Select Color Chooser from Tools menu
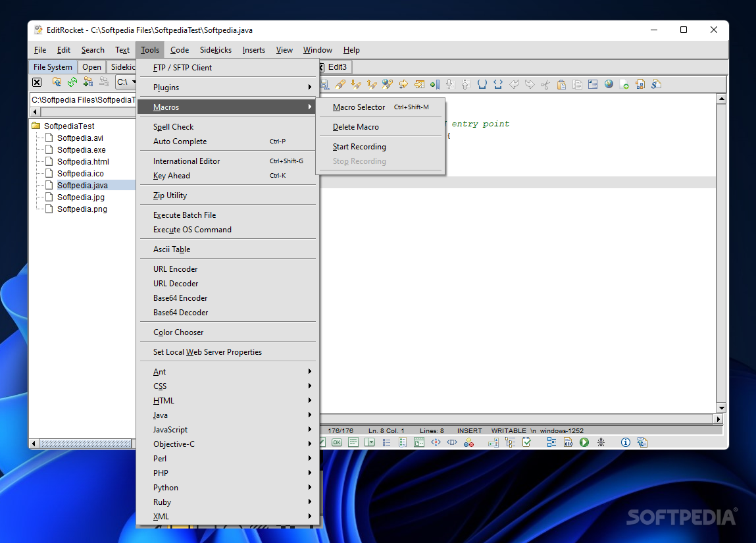 [226, 332]
